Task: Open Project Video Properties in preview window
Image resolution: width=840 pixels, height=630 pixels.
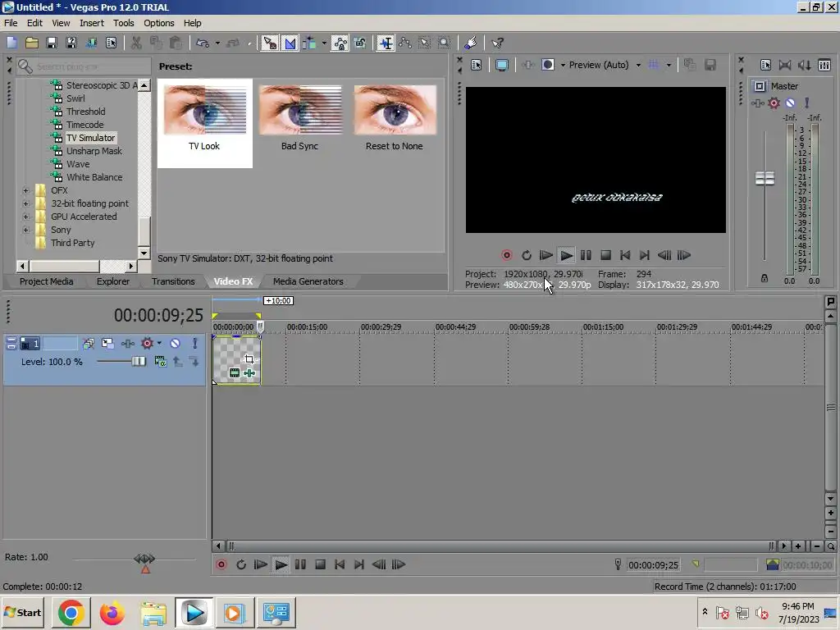Action: (477, 65)
